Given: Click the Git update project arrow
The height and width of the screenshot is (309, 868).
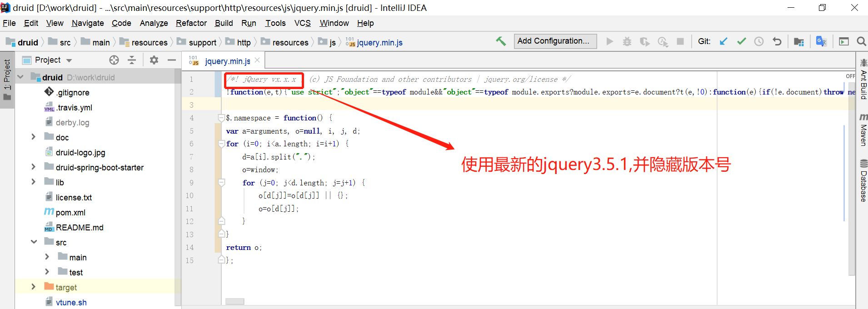Looking at the screenshot, I should point(723,41).
